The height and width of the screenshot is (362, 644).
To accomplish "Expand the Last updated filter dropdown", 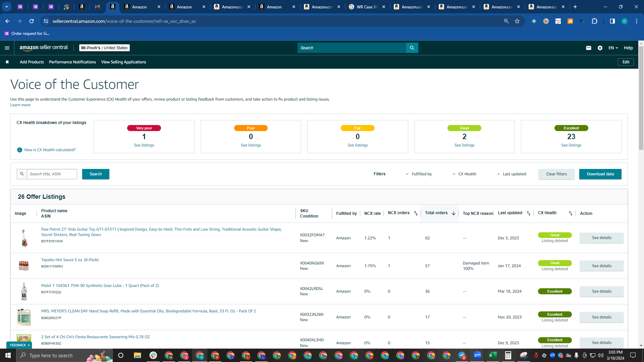I will click(x=512, y=174).
